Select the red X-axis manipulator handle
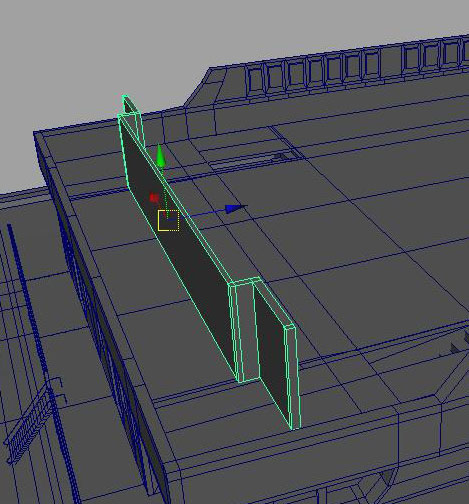Screen dimensions: 469x504 point(154,198)
